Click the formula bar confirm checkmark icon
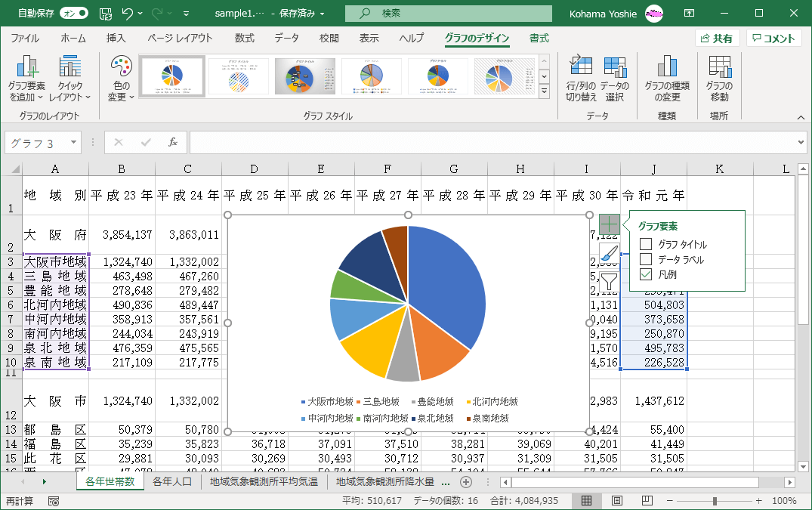 [146, 142]
